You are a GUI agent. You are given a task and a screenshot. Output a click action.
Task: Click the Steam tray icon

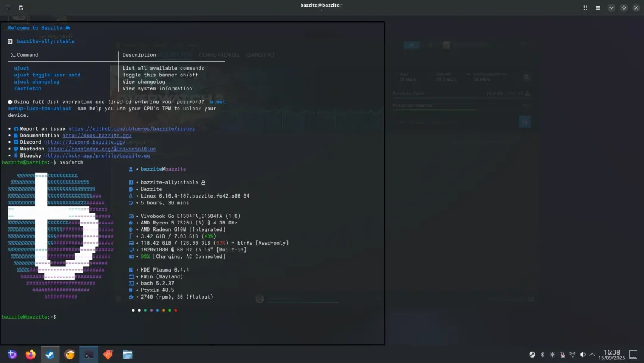532,355
